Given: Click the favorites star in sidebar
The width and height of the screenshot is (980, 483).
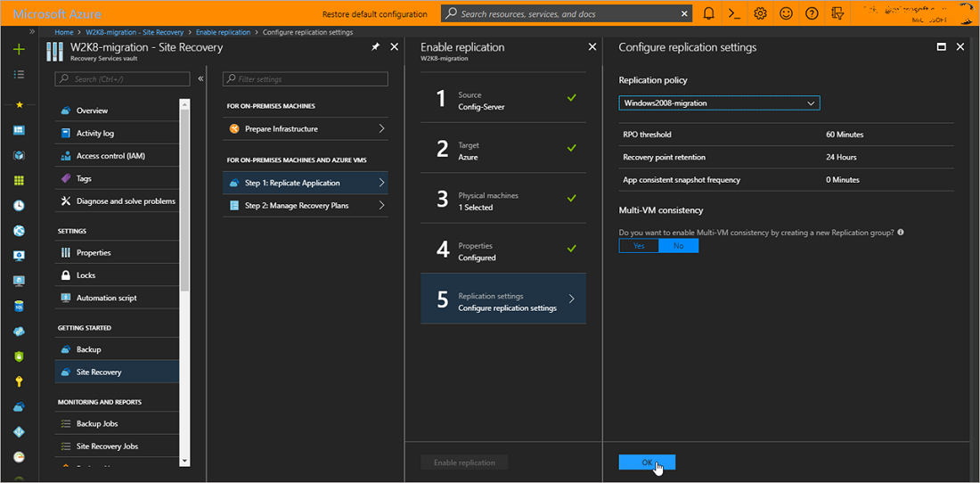Looking at the screenshot, I should [19, 104].
